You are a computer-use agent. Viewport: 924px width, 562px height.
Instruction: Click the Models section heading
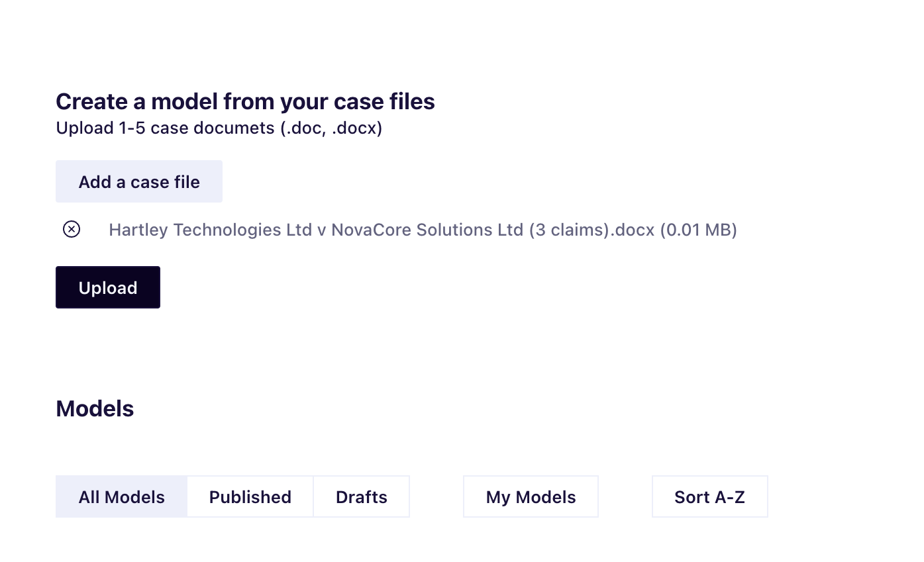click(x=95, y=408)
